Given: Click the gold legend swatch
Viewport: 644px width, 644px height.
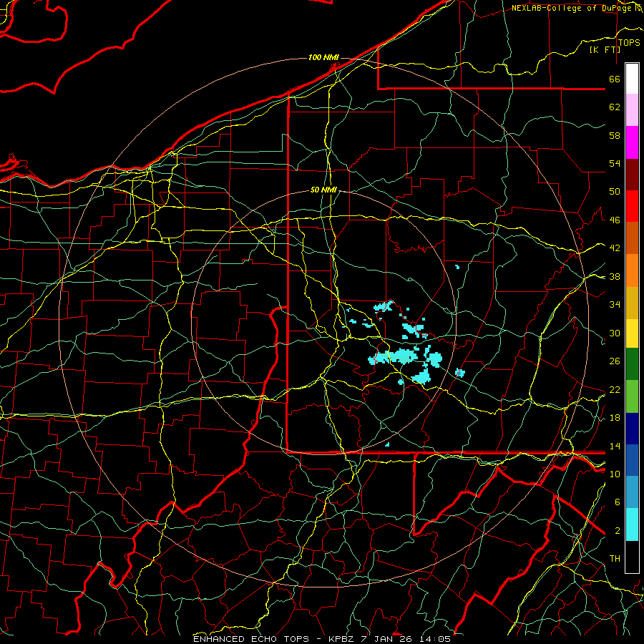Looking at the screenshot, I should pyautogui.click(x=632, y=303).
